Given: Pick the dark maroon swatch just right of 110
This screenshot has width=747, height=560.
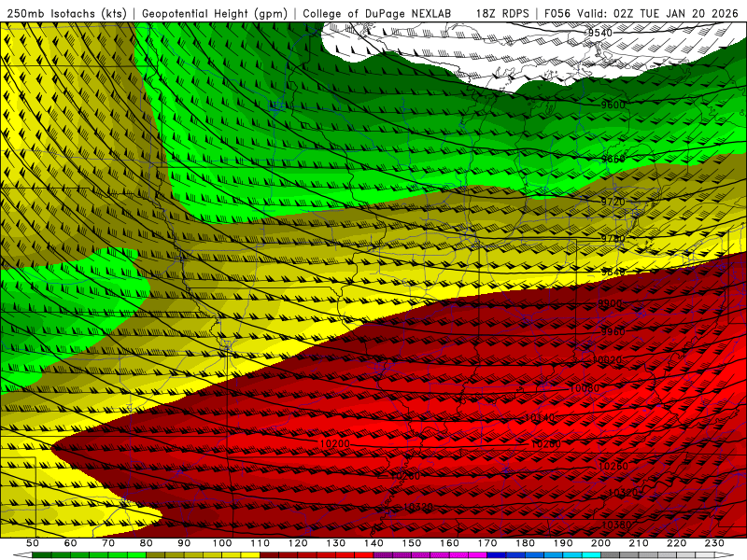Looking at the screenshot, I should 269,555.
